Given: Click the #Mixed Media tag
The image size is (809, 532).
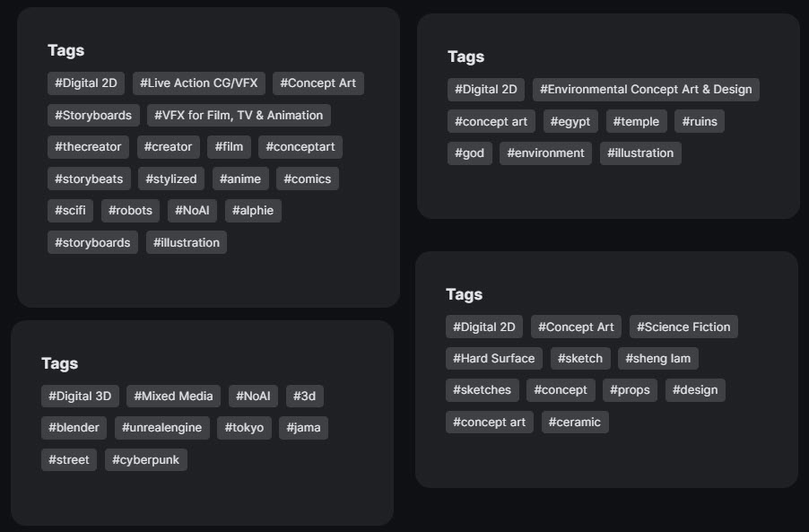Looking at the screenshot, I should [173, 397].
